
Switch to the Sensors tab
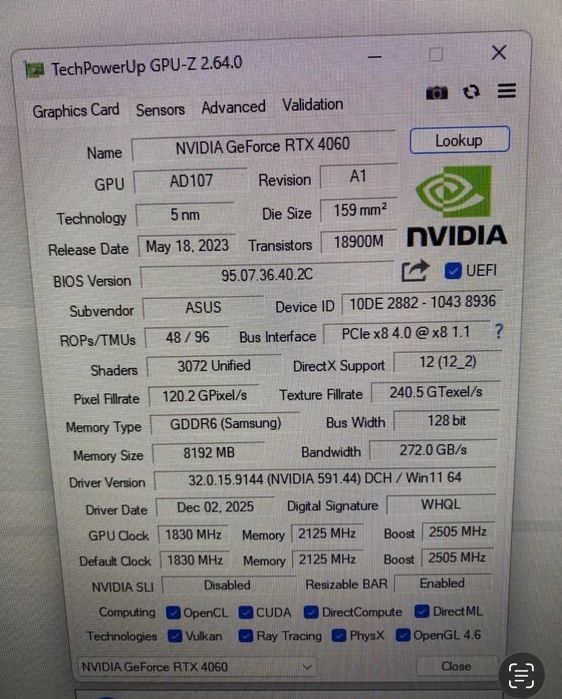click(160, 110)
